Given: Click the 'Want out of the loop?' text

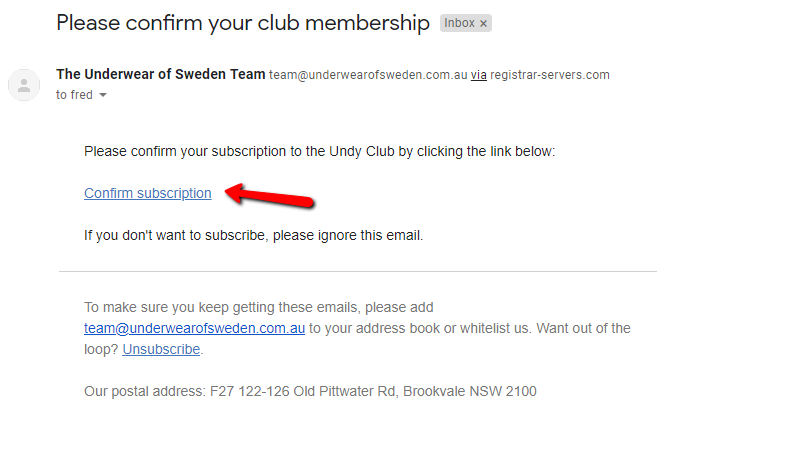Looking at the screenshot, I should pyautogui.click(x=357, y=339).
